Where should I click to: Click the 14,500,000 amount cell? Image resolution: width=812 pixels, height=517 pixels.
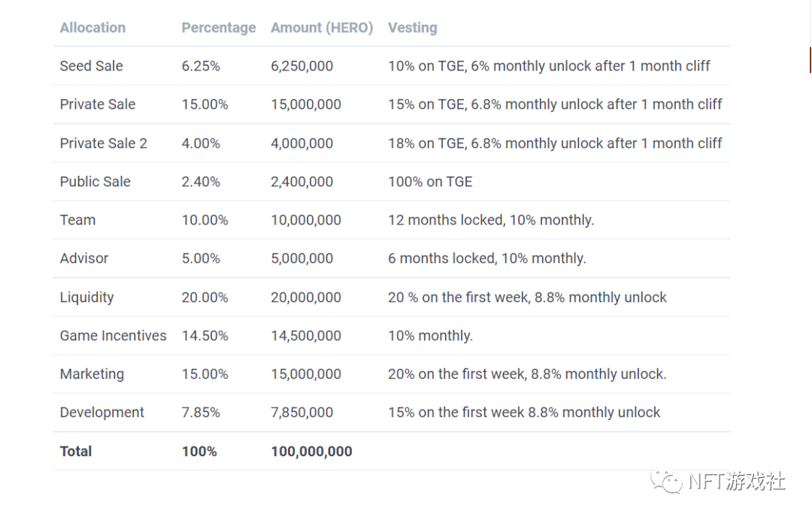306,336
